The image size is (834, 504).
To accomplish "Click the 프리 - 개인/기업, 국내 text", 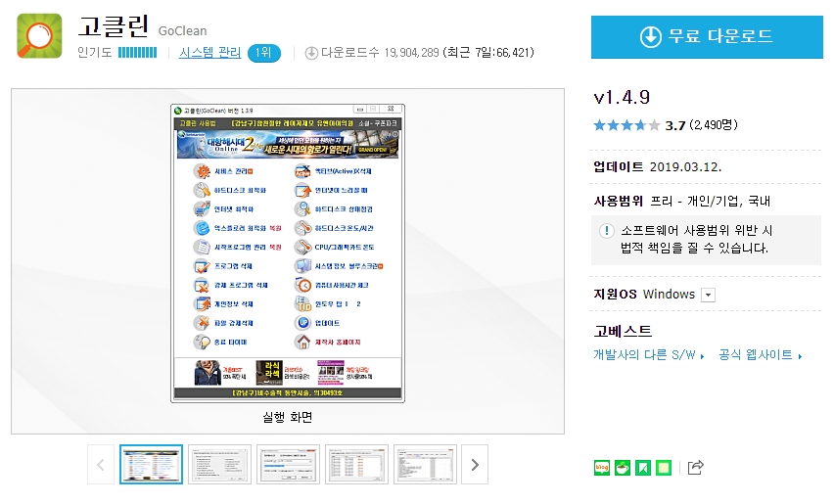I will pos(710,201).
